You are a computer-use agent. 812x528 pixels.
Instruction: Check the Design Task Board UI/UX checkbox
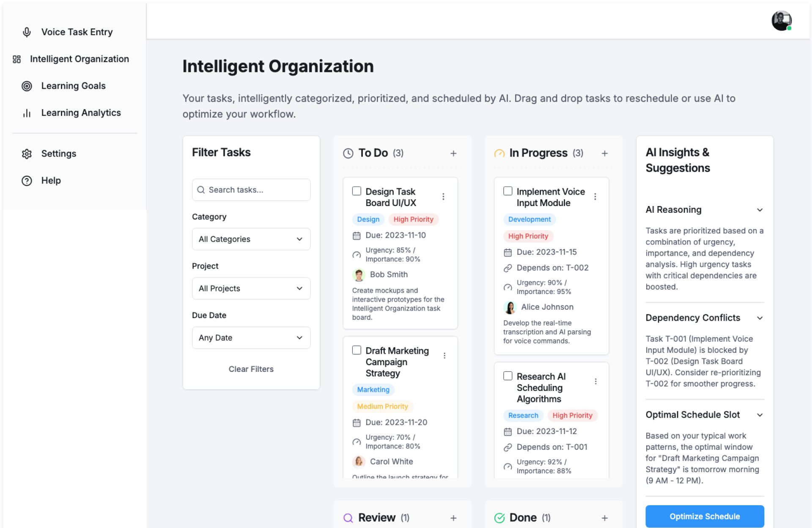pos(357,191)
